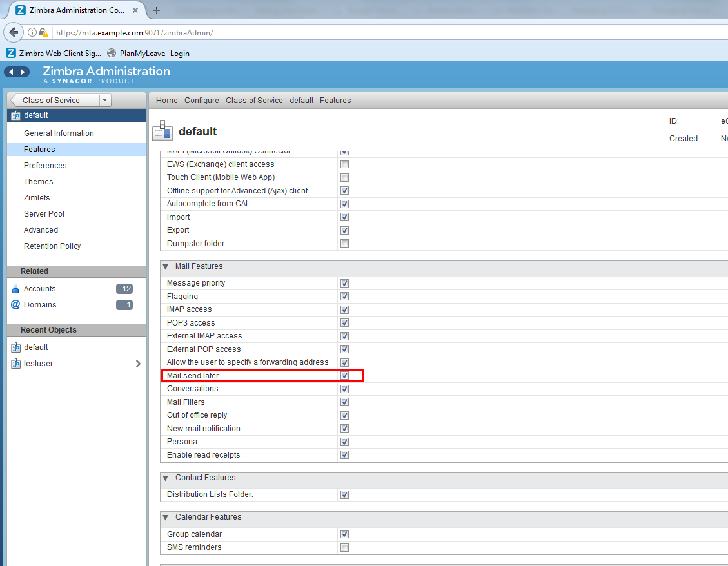Toggle the Conversations checkbox
The height and width of the screenshot is (566, 728).
344,389
